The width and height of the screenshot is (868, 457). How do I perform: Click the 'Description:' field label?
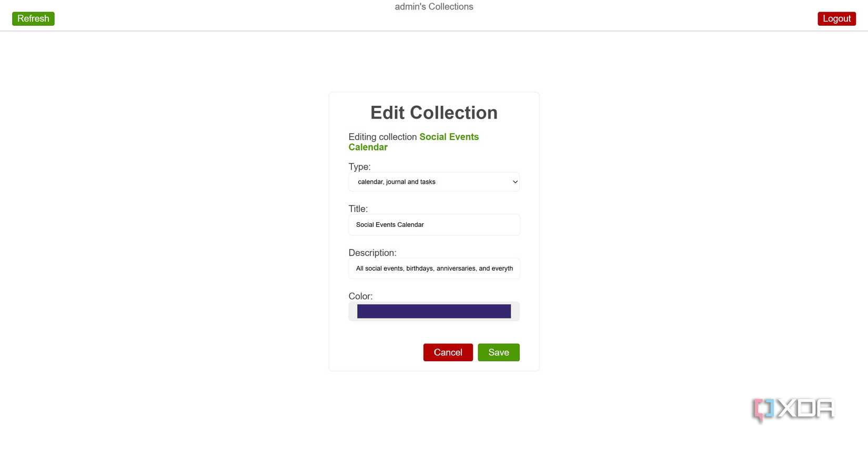[x=372, y=253]
